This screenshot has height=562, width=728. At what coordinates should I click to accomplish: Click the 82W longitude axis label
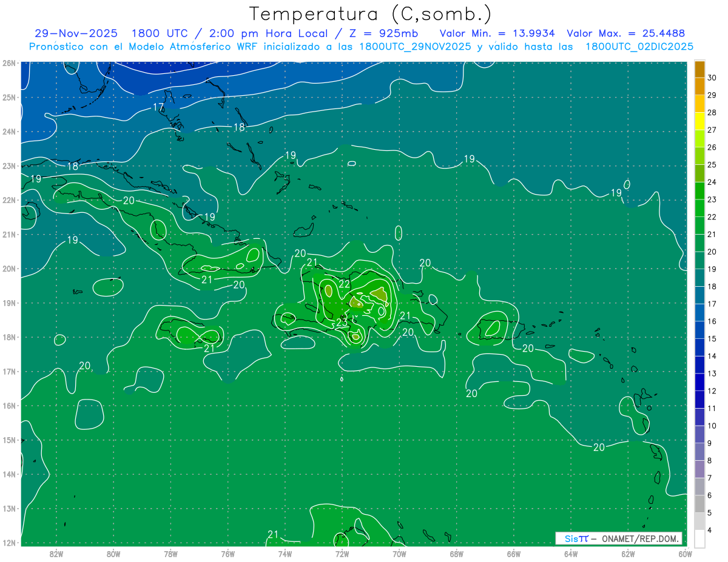click(56, 553)
